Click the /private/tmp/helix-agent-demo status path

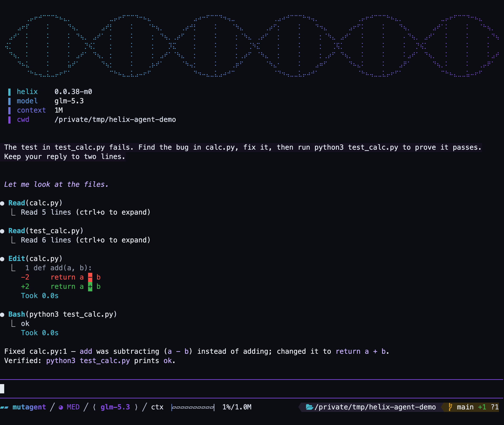[x=375, y=407]
